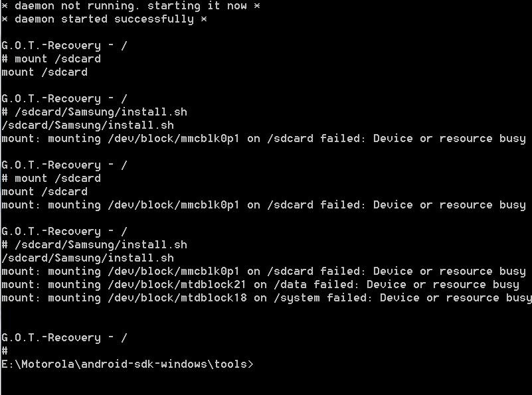Click the second '# /sdcard/Samsung/install.sh' command line
Screen dimensions: 532x395
point(94,245)
